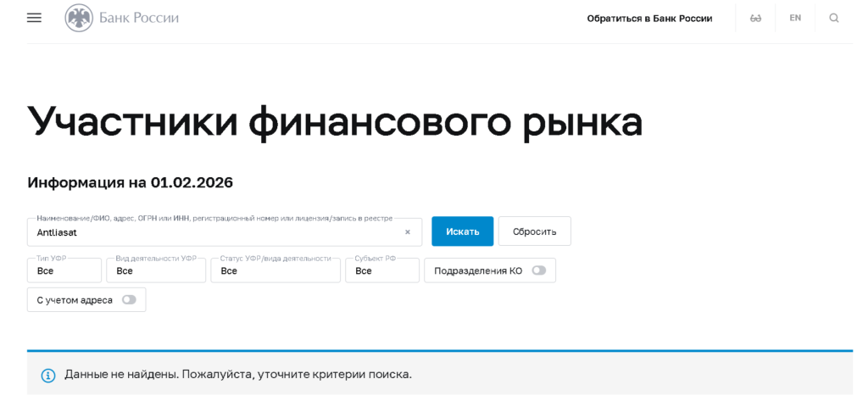Toggle the 'Подразделения КО' switch
This screenshot has height=407, width=868.
tap(538, 270)
